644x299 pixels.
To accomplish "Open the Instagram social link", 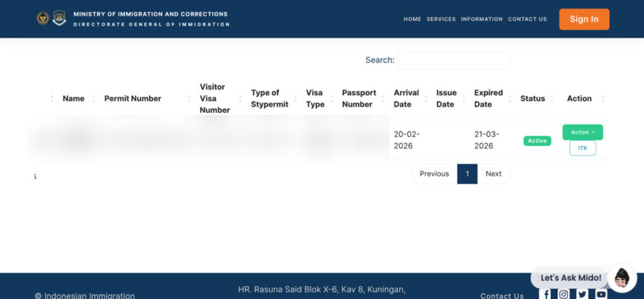I will point(564,294).
